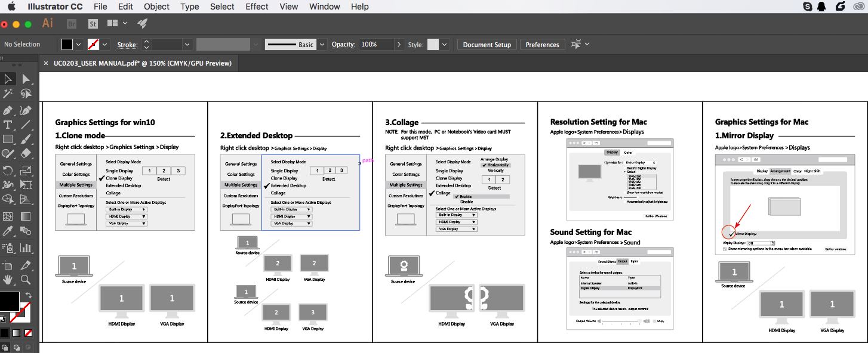Open the Stroke panel link
Screen dimensions: 868x353
click(x=127, y=45)
